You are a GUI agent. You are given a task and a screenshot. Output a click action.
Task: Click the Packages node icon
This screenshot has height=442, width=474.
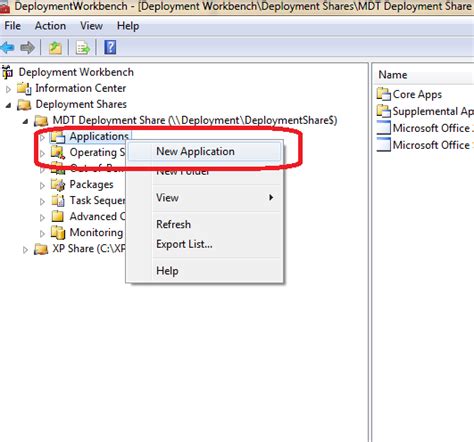click(58, 185)
